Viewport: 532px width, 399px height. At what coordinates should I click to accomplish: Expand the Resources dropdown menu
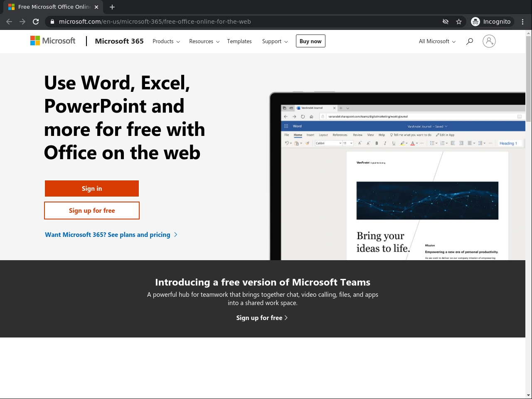204,42
